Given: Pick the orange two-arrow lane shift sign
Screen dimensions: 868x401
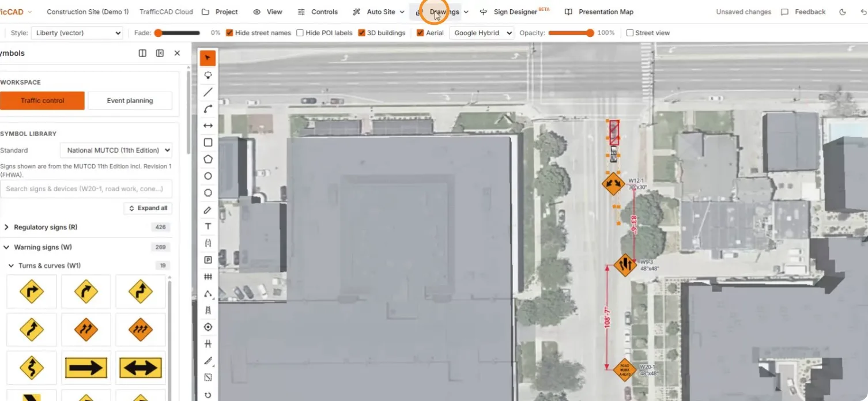Looking at the screenshot, I should click(x=86, y=330).
